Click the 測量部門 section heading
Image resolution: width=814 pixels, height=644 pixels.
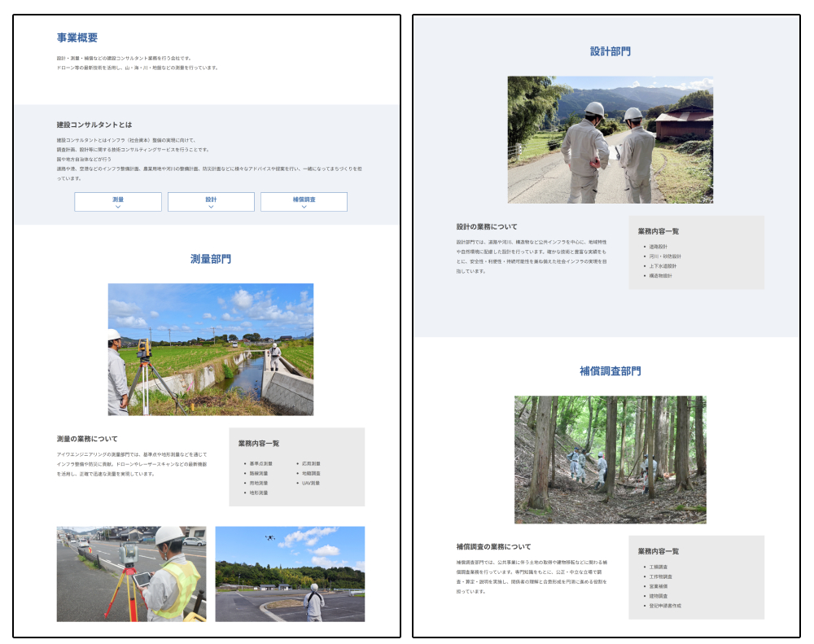[211, 259]
